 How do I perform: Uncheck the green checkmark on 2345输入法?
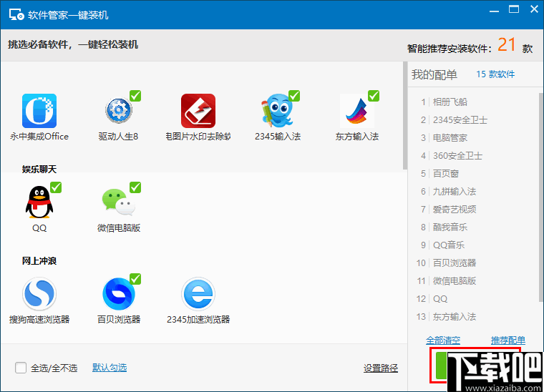point(294,96)
